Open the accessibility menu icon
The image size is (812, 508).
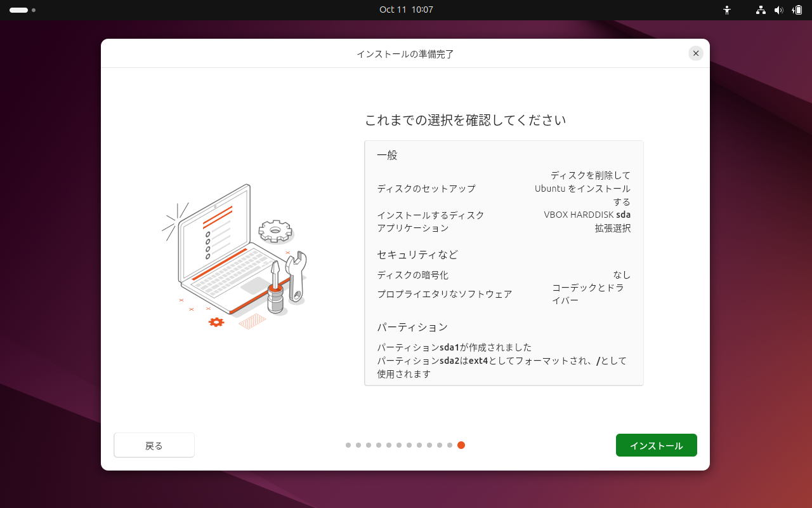[x=727, y=10]
